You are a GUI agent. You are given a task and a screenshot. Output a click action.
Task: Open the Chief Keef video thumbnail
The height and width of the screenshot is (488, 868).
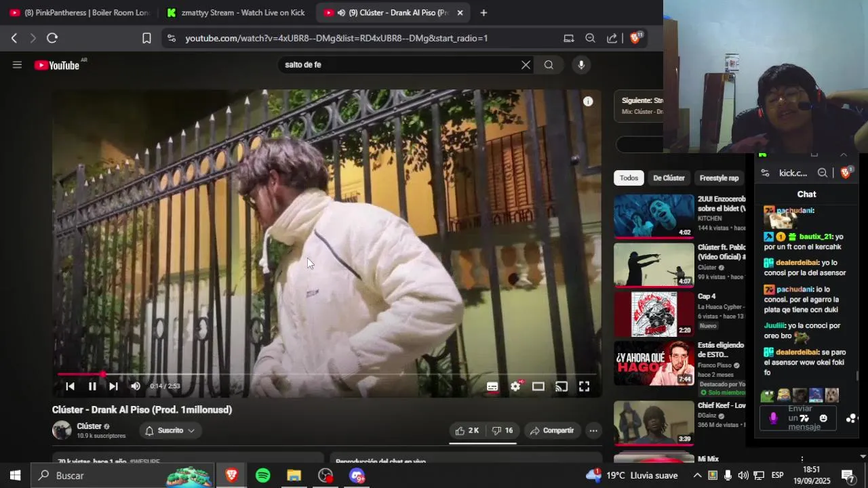point(654,422)
